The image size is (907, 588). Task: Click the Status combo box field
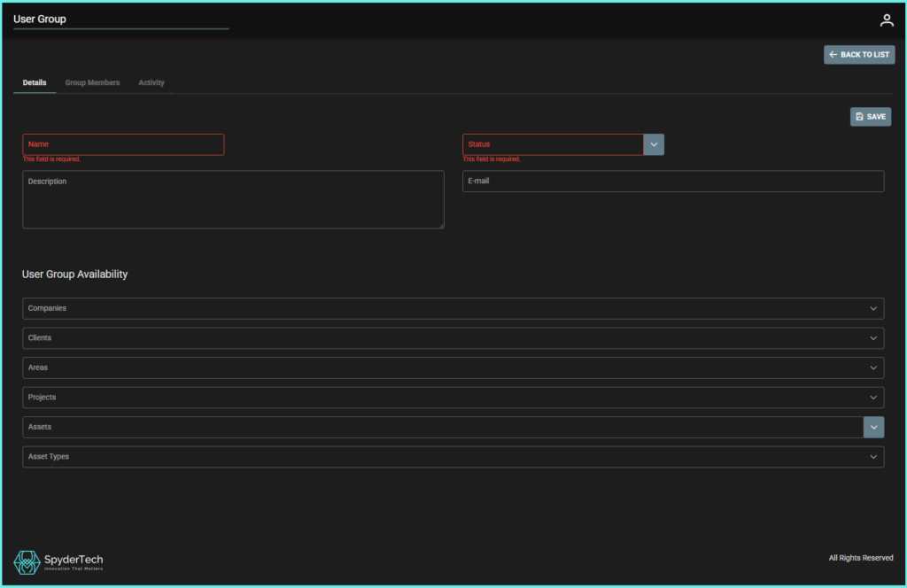click(553, 144)
